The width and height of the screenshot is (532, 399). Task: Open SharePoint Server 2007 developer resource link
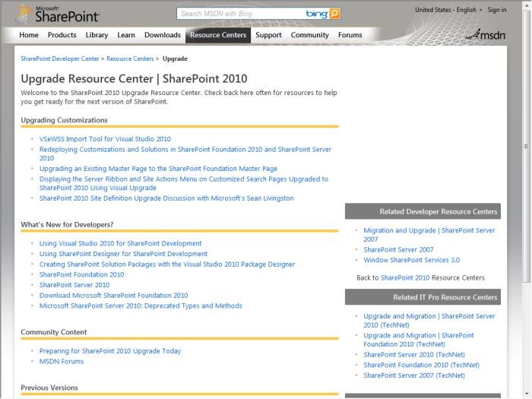click(398, 250)
